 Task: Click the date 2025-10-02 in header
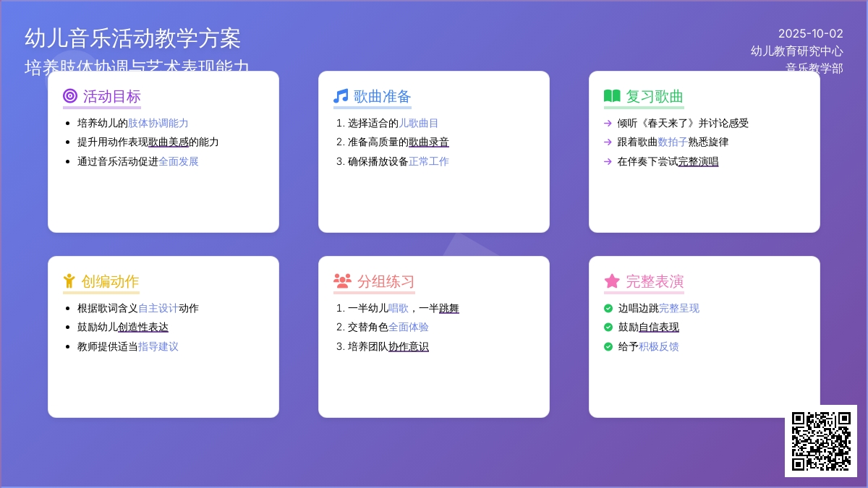(x=810, y=33)
